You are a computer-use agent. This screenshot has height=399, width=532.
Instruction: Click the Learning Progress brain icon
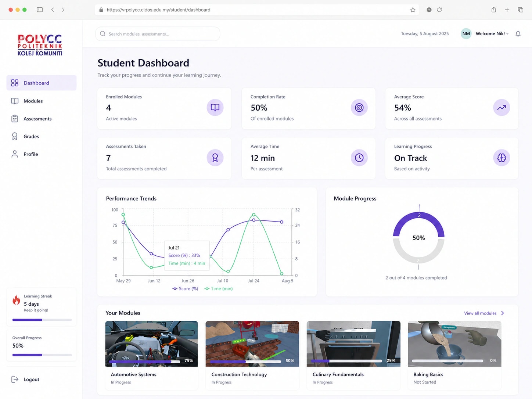(502, 158)
